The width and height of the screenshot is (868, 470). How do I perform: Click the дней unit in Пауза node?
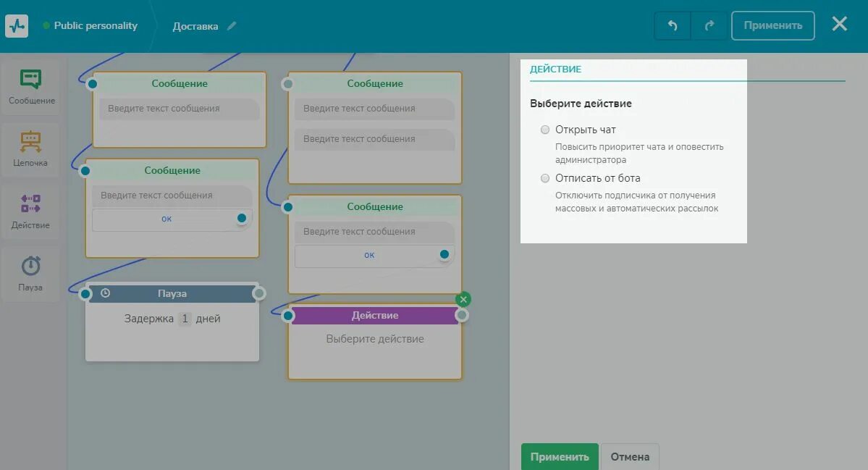[208, 319]
